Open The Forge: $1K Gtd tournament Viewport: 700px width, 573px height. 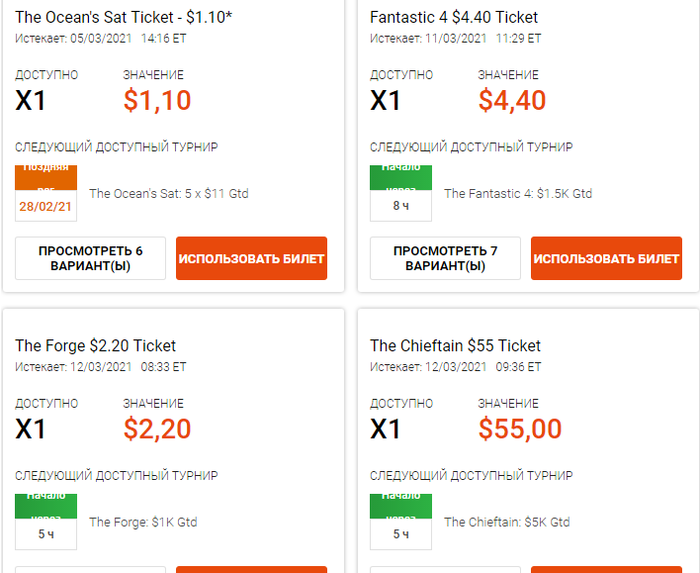(x=143, y=522)
